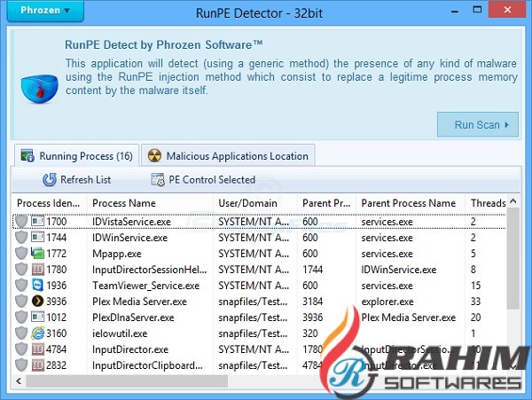
Task: Select InputDirectorClipboard... process name
Action: tap(147, 365)
